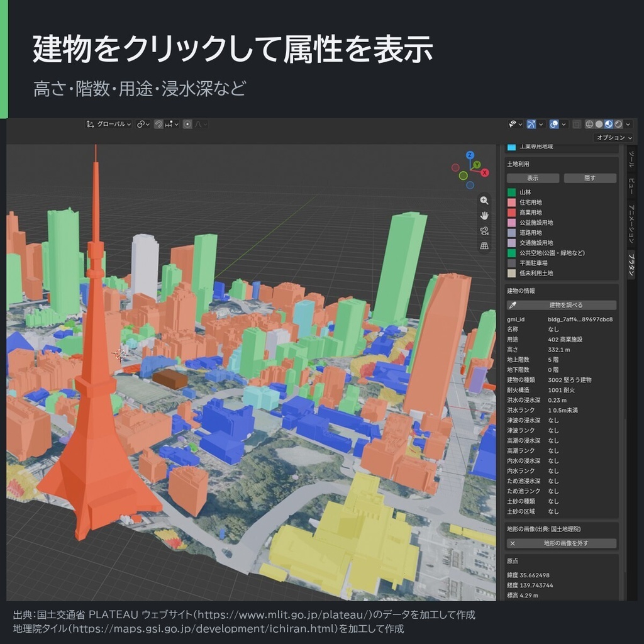The height and width of the screenshot is (644, 644).
Task: Click the orange Tokyo Tower model in the viewport
Action: coord(96,431)
